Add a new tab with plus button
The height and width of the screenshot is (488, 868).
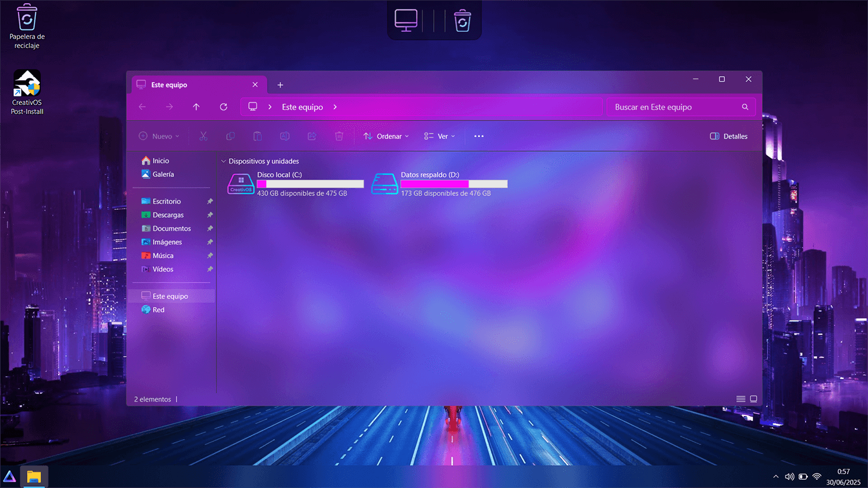coord(280,85)
